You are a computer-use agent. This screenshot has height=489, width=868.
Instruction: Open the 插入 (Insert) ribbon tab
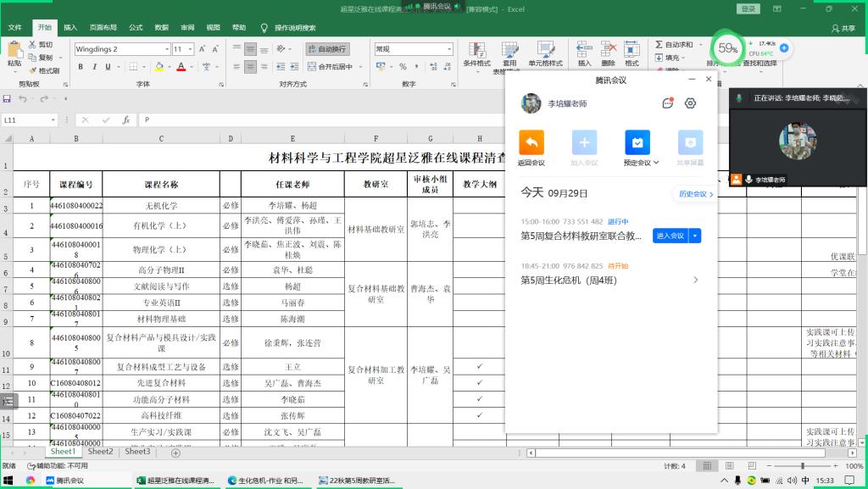pos(70,27)
